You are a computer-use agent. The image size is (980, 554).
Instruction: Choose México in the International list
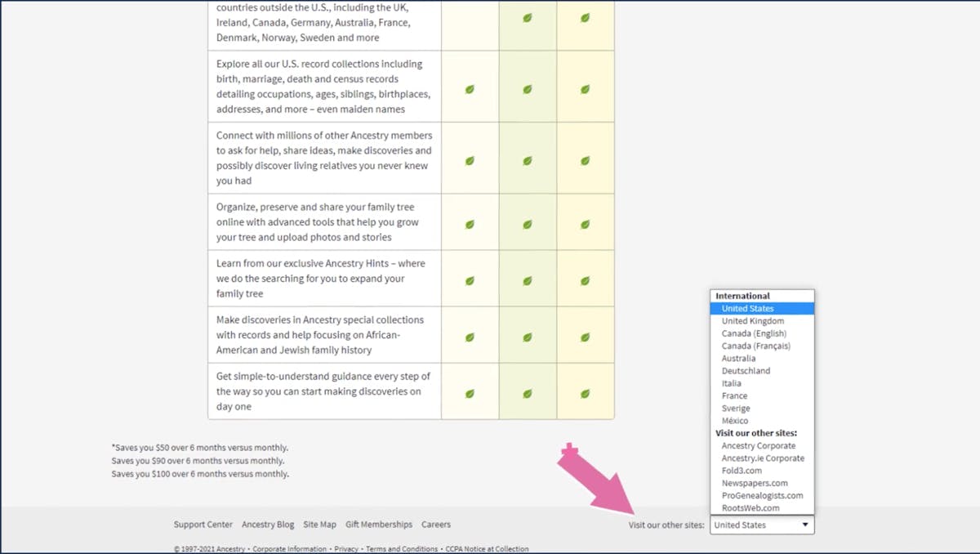[734, 421]
